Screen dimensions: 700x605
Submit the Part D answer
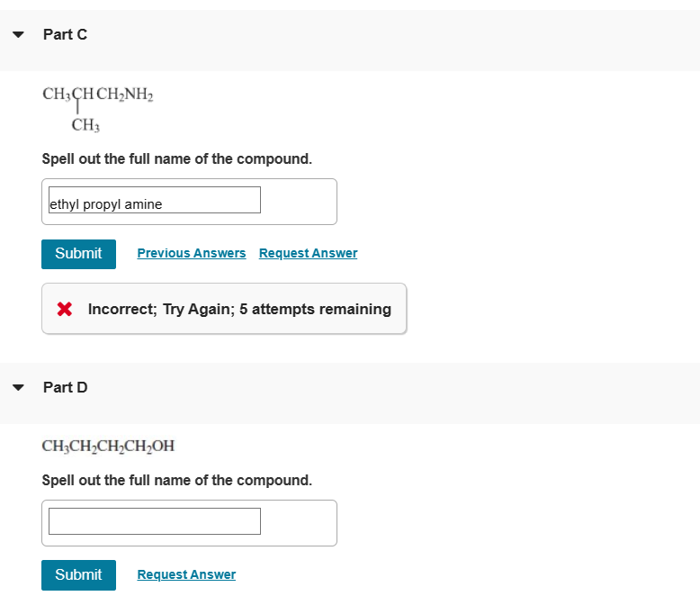point(78,575)
